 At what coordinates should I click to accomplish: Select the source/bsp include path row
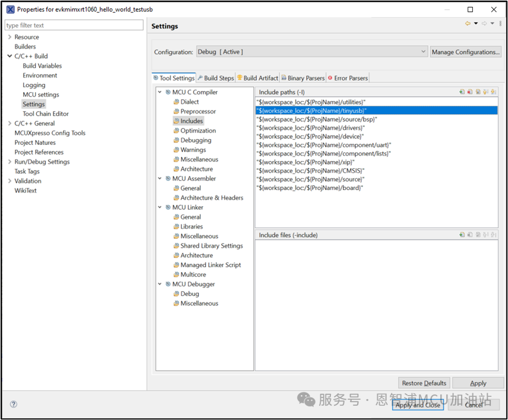coord(377,119)
